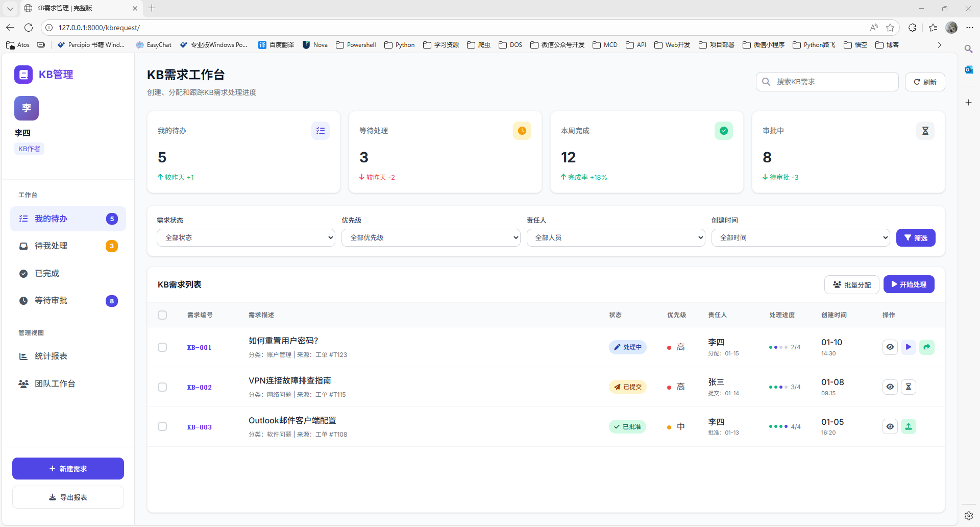Open the KB-001 requirement number link
The image size is (980, 527).
pos(199,348)
